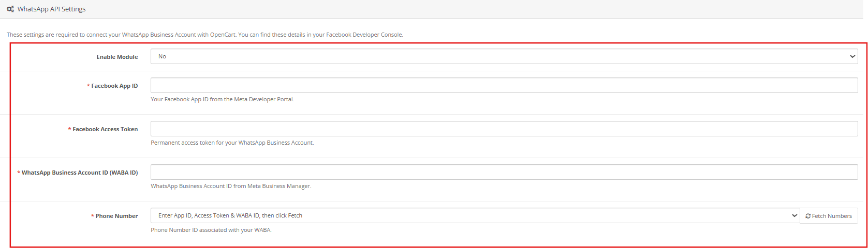Click the Fetch Numbers button
Screen dimensions: 868x249
[x=829, y=216]
